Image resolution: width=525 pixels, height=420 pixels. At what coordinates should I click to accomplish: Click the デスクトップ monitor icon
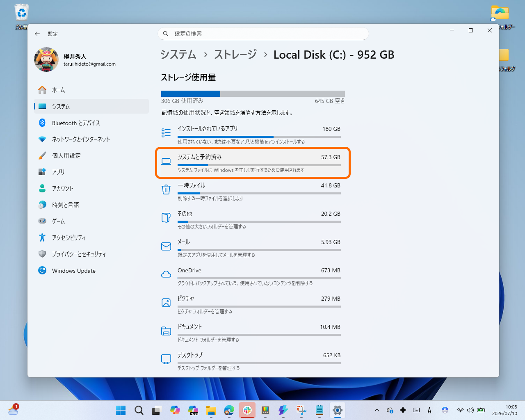coord(166,359)
